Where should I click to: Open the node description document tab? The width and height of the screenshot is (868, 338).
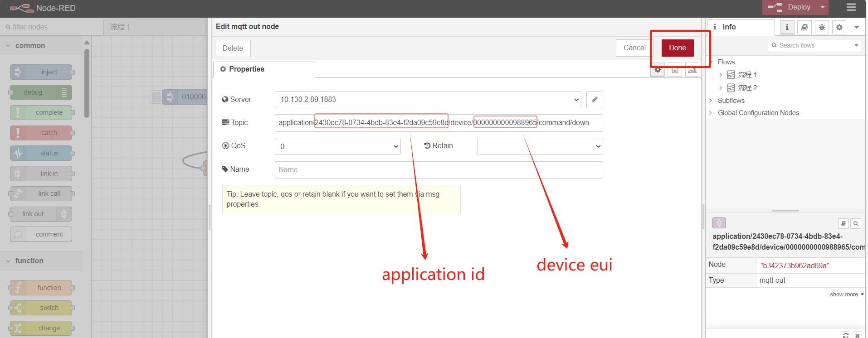[675, 70]
